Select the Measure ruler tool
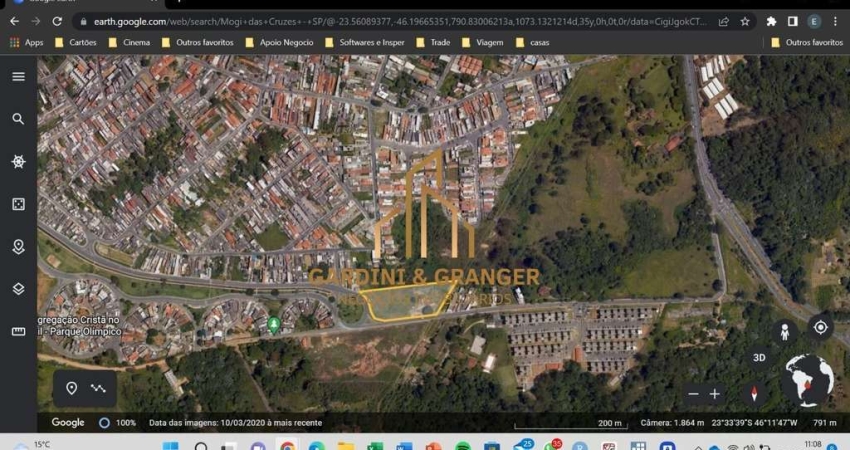Image resolution: width=850 pixels, height=450 pixels. point(18,331)
